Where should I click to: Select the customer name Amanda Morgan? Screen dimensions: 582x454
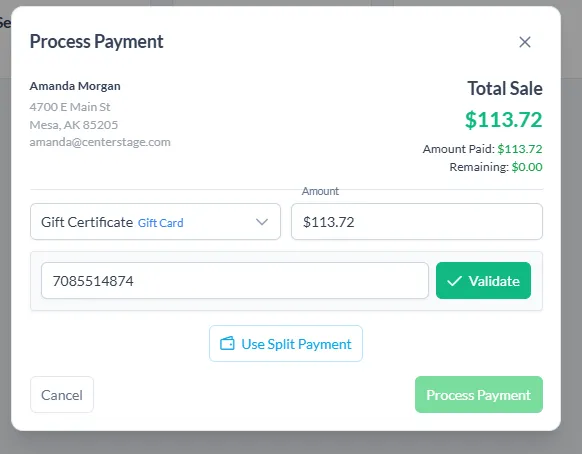[x=75, y=86]
